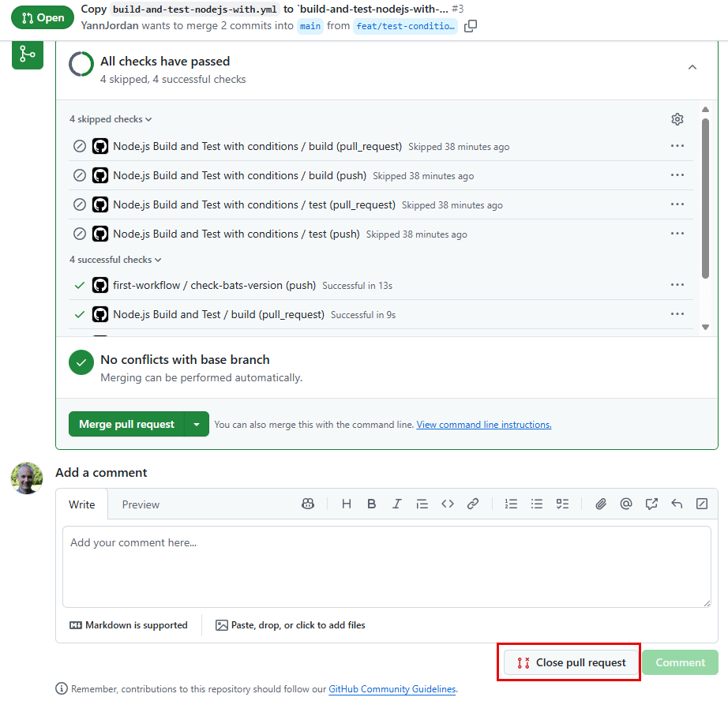Insert a heading in the comment
Image resolution: width=728 pixels, height=701 pixels.
pyautogui.click(x=346, y=504)
